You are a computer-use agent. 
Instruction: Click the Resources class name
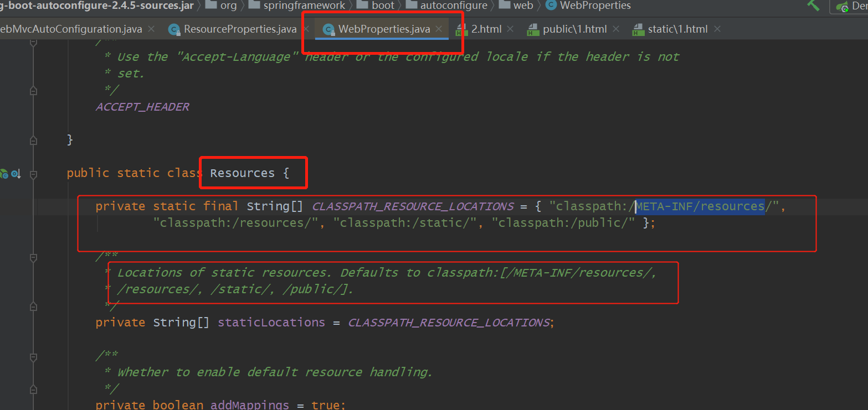tap(242, 173)
